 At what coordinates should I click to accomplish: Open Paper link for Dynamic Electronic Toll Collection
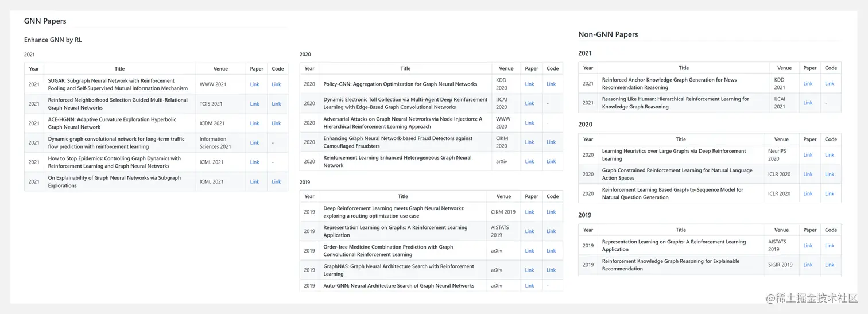coord(529,103)
